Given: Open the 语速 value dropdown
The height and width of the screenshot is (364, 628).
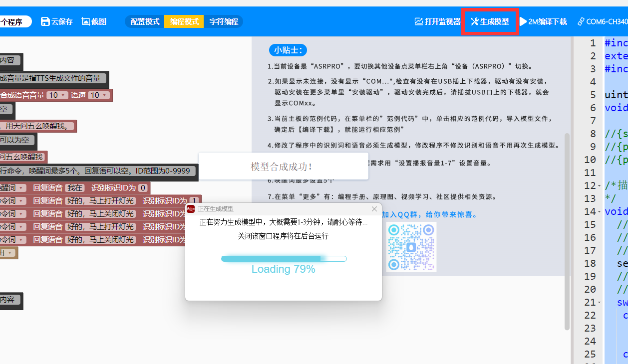Looking at the screenshot, I should (98, 95).
